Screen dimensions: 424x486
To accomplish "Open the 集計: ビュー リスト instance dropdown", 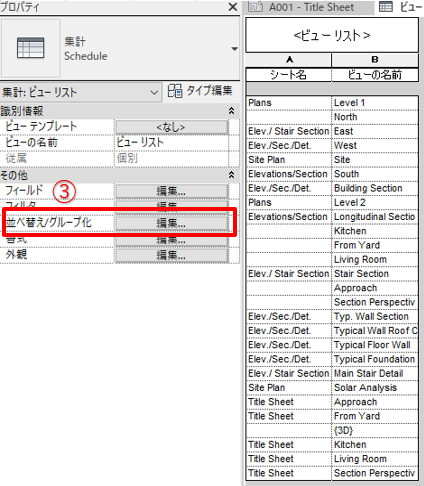I will click(80, 92).
